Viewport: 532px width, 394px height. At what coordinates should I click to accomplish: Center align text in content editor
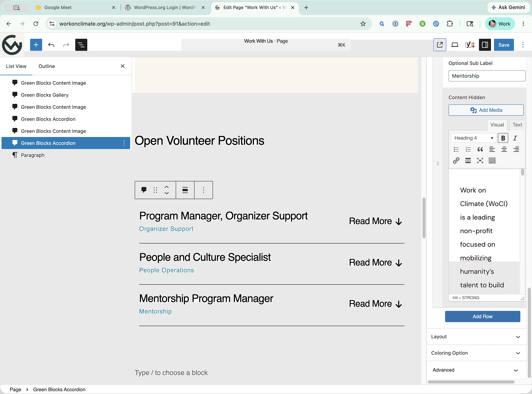tap(504, 149)
